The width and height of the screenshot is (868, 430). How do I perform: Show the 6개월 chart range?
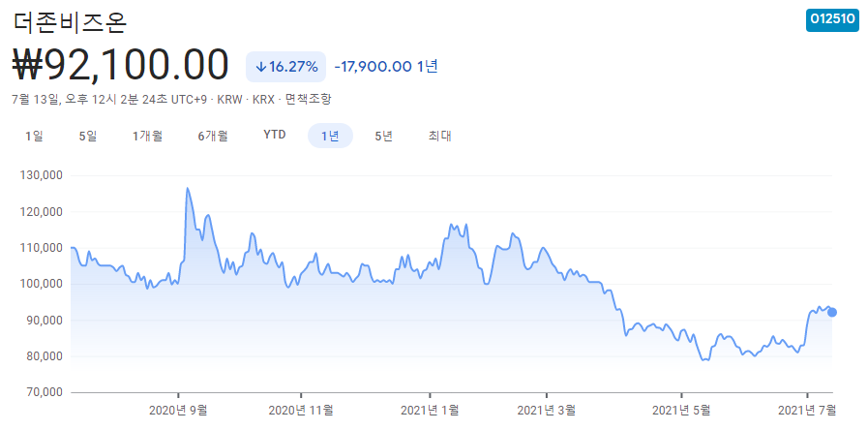point(213,136)
